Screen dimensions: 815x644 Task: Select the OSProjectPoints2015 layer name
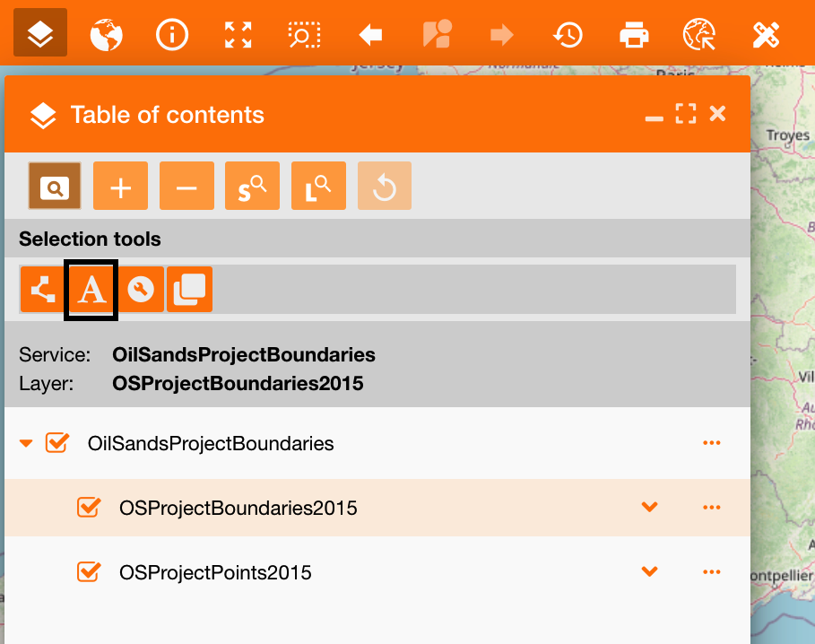click(215, 572)
